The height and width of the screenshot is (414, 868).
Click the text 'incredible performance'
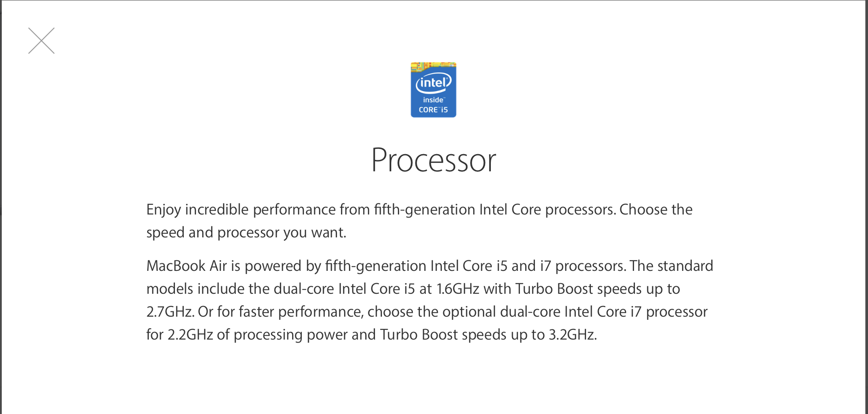point(260,210)
